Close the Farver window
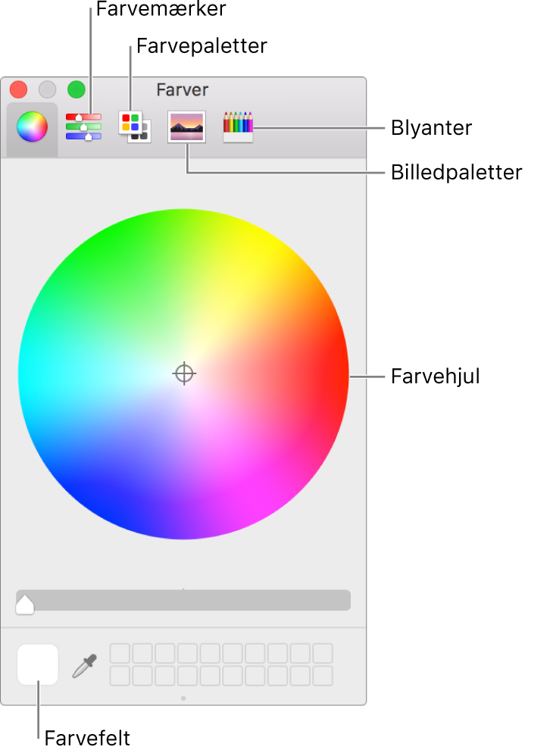550x756 pixels. tap(19, 89)
